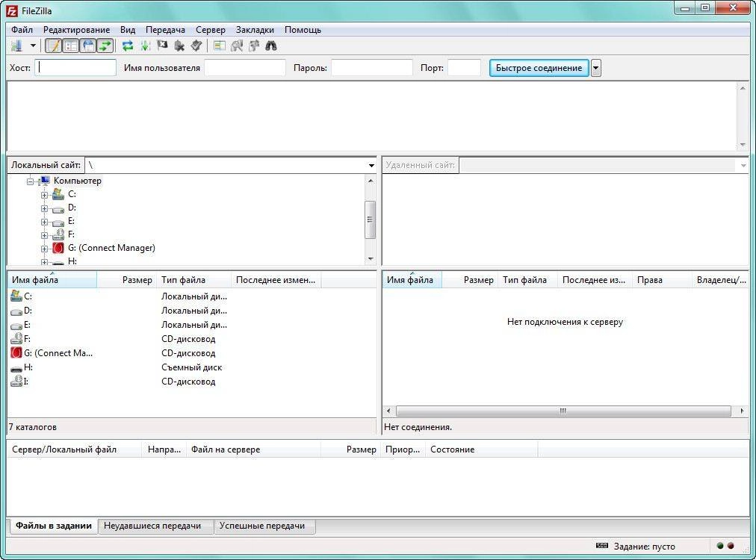Sort local list by Размер column
The width and height of the screenshot is (756, 560).
pyautogui.click(x=127, y=280)
